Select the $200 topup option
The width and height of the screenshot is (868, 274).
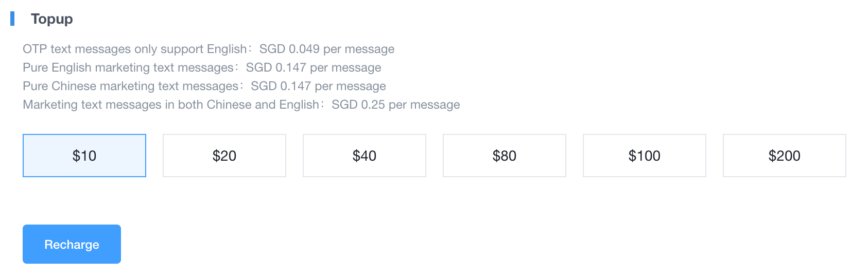(785, 156)
